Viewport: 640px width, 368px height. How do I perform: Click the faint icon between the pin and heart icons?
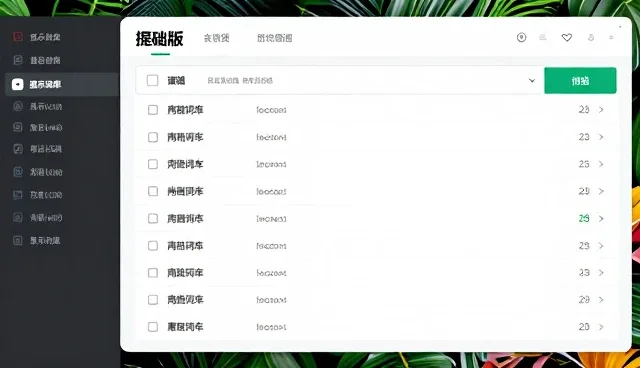[542, 38]
